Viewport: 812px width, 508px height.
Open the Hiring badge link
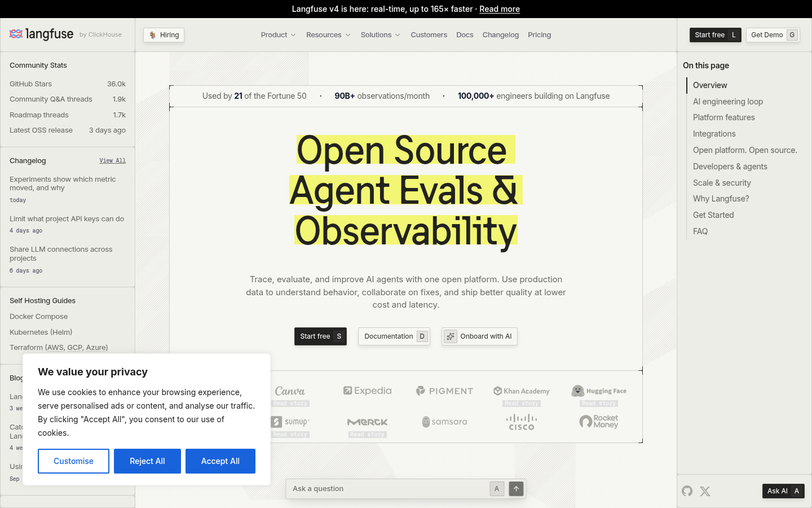pos(164,35)
